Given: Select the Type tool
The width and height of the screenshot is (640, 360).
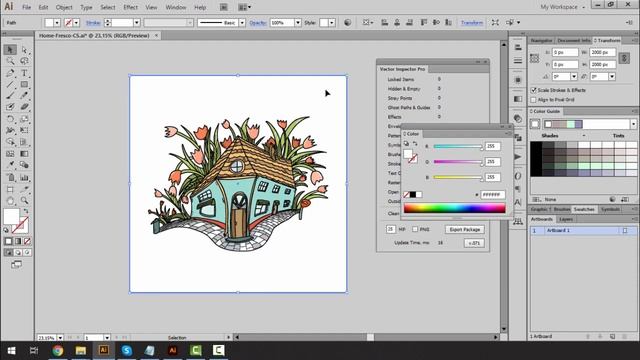Looking at the screenshot, I should click(24, 73).
